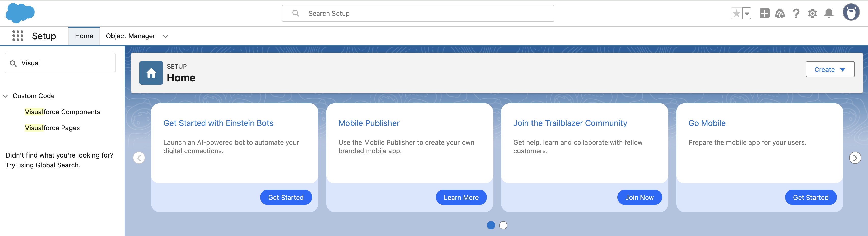Select the second carousel page indicator dot
The width and height of the screenshot is (868, 236).
(503, 225)
